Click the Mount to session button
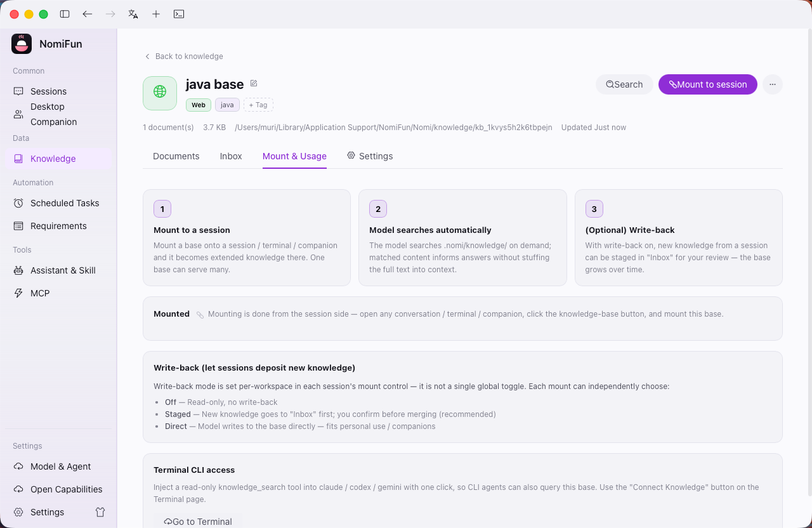812x528 pixels. [708, 84]
